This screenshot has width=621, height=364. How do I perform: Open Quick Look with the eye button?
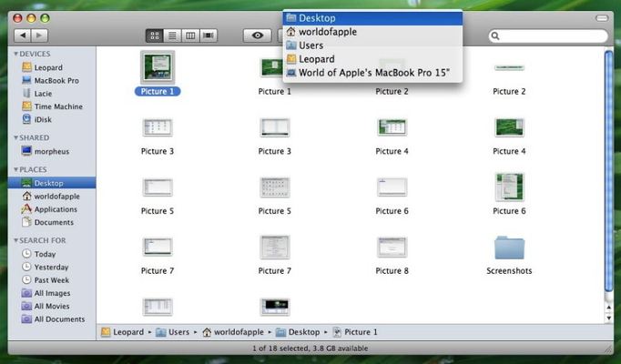tap(258, 35)
